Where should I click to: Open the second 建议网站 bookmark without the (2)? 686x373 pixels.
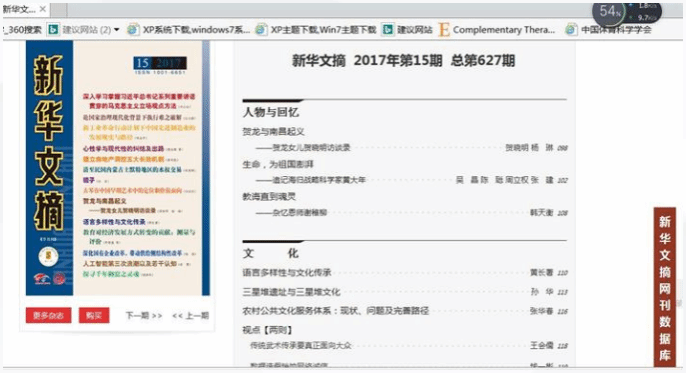pos(414,30)
